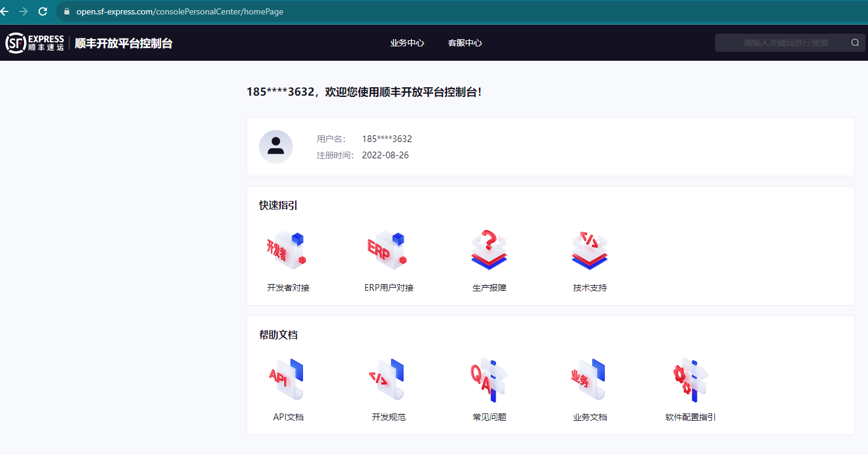
Task: Open the 常见问题 QA icon
Action: point(489,380)
